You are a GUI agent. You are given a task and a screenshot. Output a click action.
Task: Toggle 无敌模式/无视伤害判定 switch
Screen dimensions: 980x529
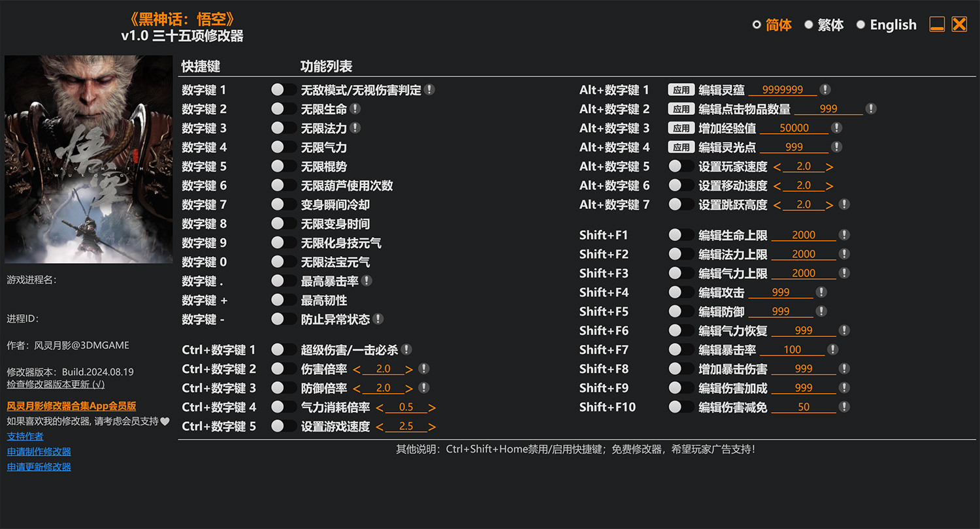284,89
